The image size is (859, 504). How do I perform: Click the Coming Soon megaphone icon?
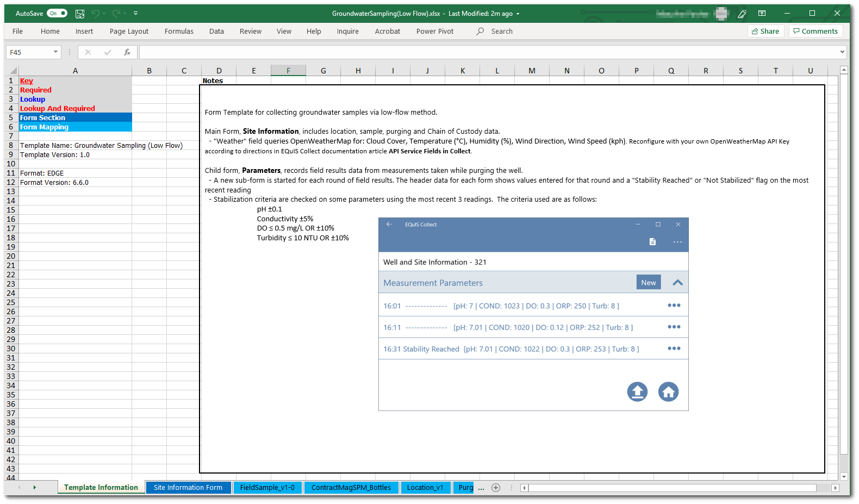pyautogui.click(x=742, y=14)
